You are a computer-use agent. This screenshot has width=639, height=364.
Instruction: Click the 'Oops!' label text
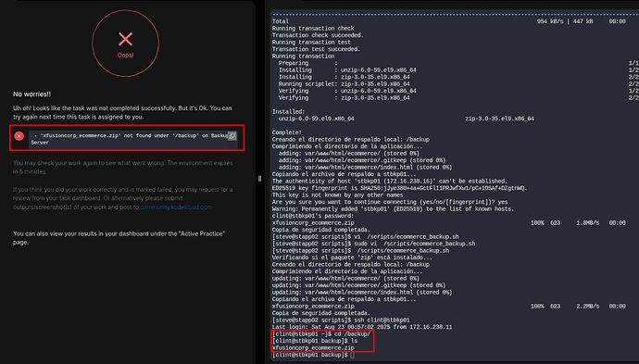coord(126,55)
